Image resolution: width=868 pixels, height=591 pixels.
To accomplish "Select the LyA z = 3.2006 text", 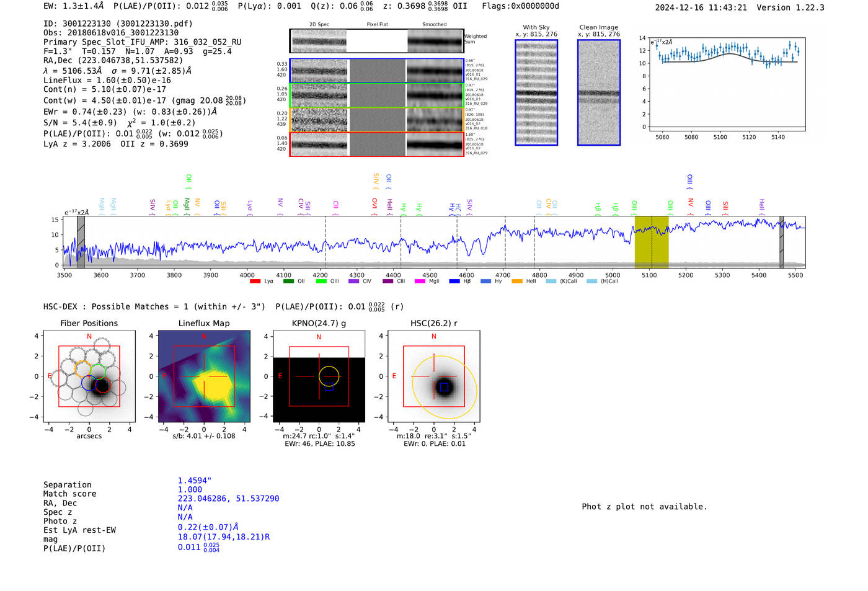I will pos(77,144).
